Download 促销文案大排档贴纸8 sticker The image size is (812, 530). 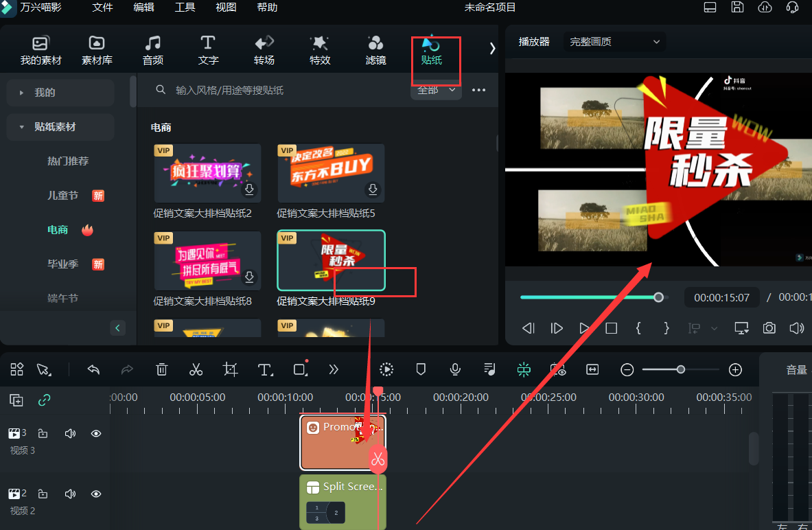(249, 277)
